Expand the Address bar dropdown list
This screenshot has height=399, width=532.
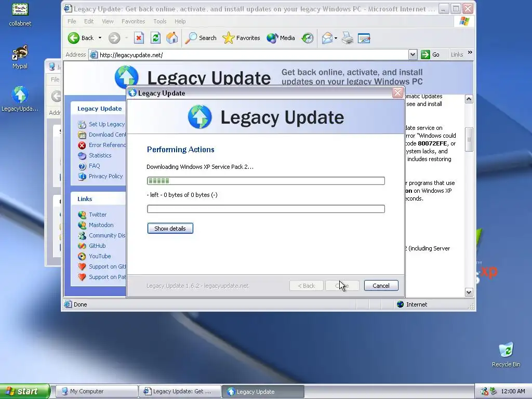pos(413,55)
